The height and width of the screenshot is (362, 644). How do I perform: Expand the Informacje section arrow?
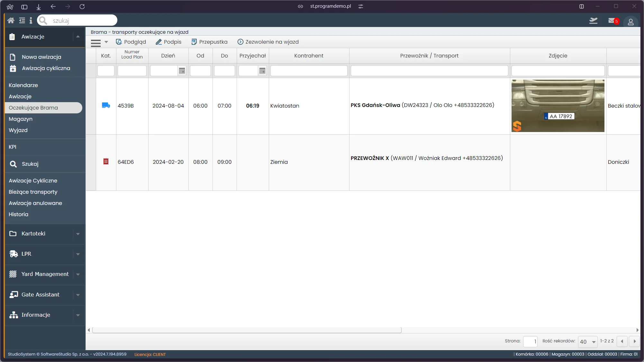coord(78,315)
